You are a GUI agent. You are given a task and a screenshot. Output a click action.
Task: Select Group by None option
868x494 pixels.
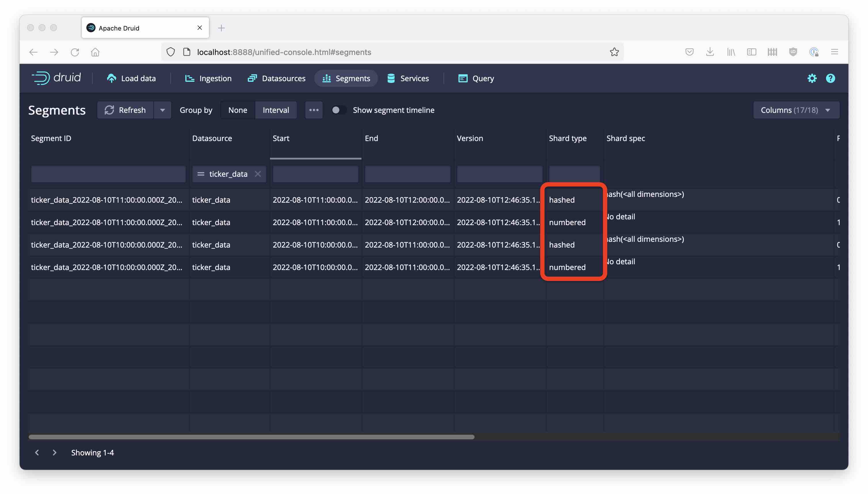[x=237, y=110]
